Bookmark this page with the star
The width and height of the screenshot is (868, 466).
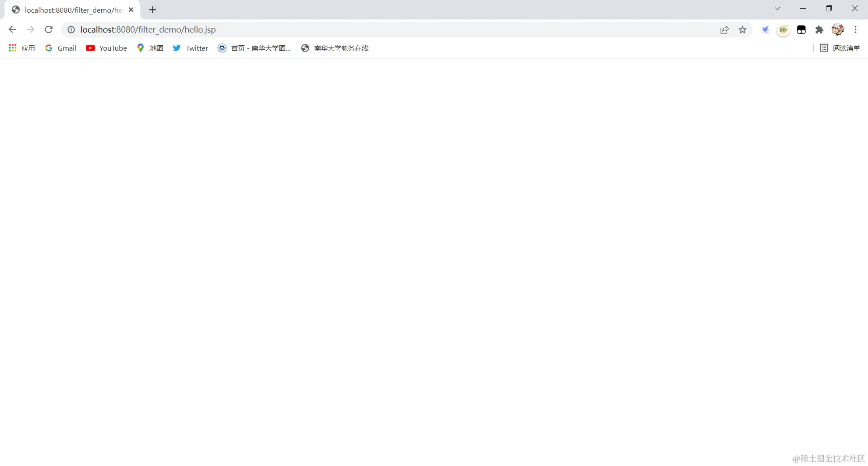[x=743, y=29]
